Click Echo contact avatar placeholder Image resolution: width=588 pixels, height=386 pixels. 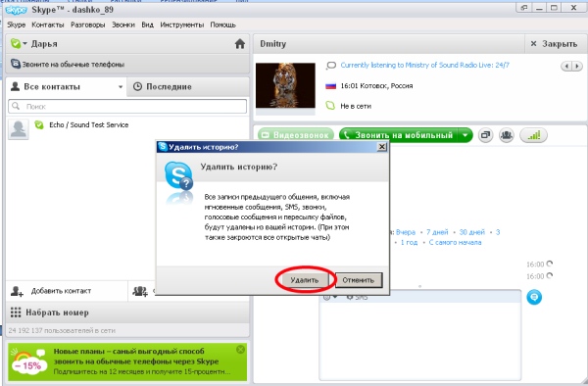pos(19,129)
